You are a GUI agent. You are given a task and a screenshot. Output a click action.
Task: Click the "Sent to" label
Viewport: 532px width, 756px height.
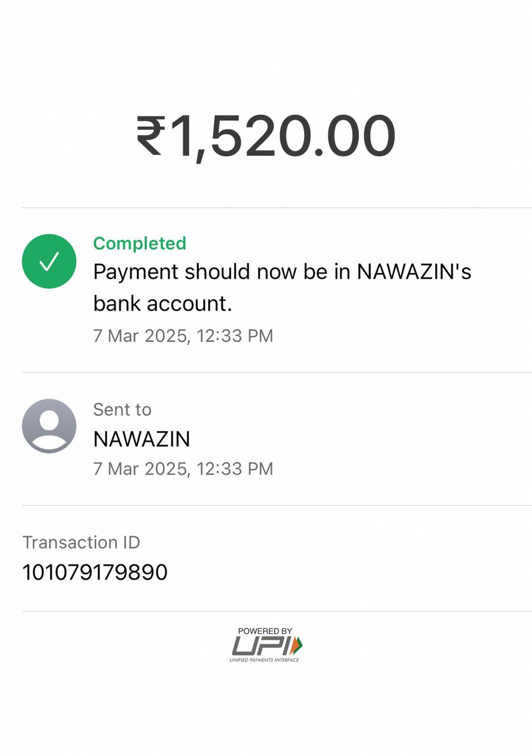(x=122, y=409)
